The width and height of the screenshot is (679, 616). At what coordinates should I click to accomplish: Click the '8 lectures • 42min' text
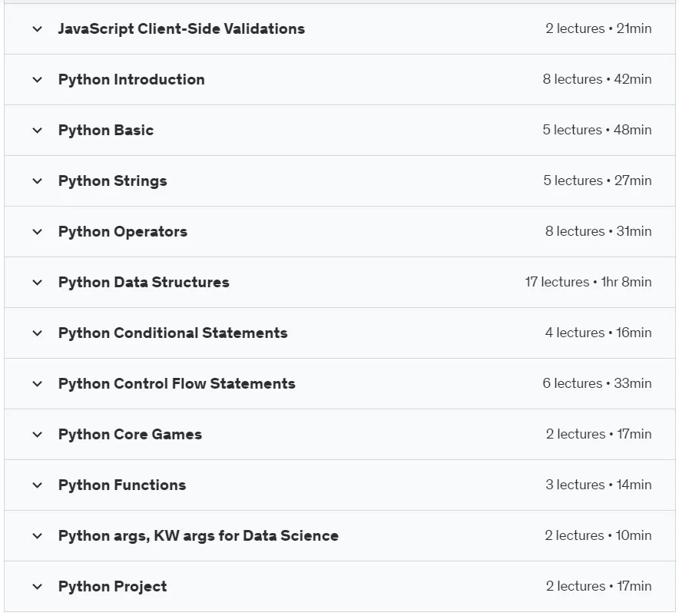pyautogui.click(x=597, y=79)
